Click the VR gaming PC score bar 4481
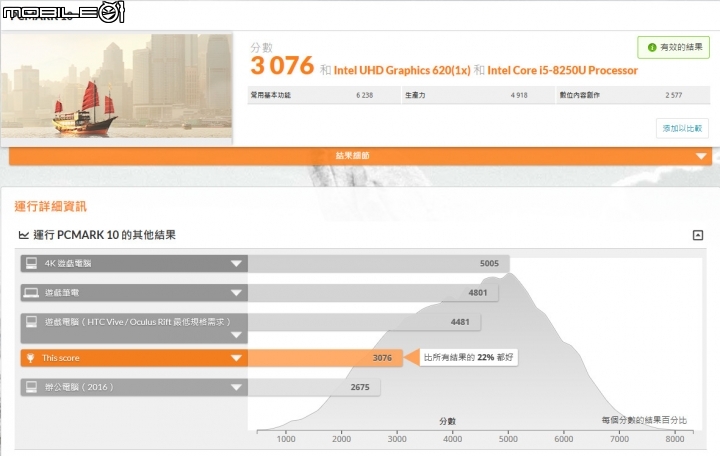720x456 pixels. [x=364, y=322]
